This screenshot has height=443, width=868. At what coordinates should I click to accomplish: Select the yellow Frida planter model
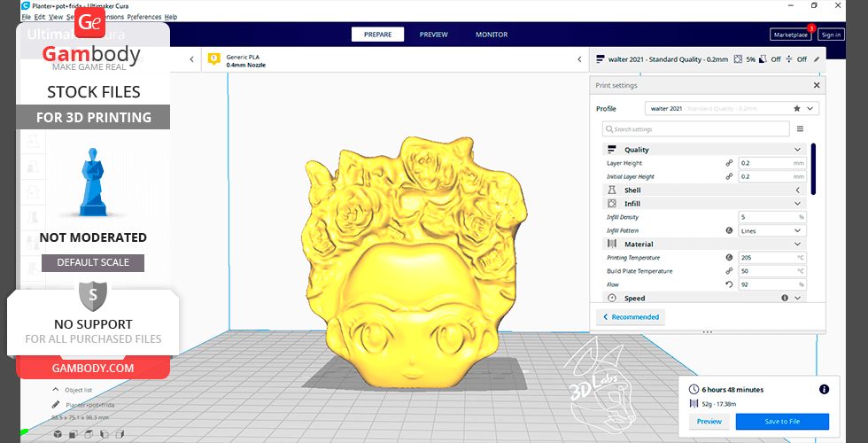coord(415,260)
